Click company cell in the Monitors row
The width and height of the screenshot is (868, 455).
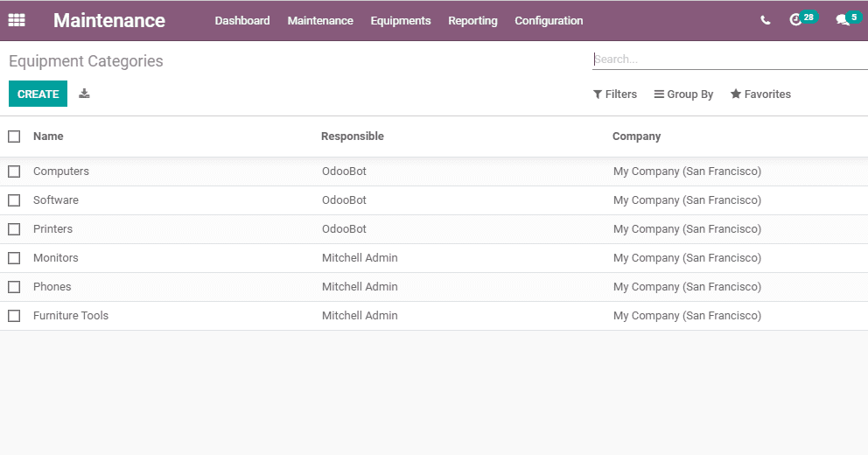(687, 258)
